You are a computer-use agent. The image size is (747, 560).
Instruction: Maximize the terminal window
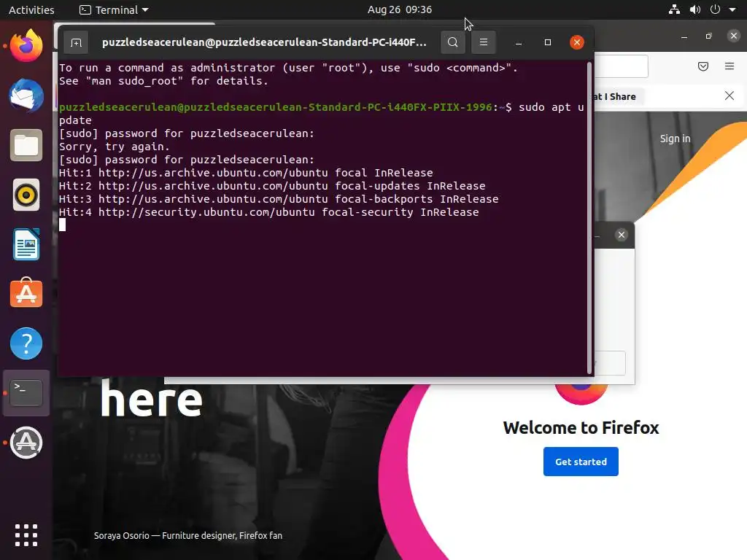(548, 42)
